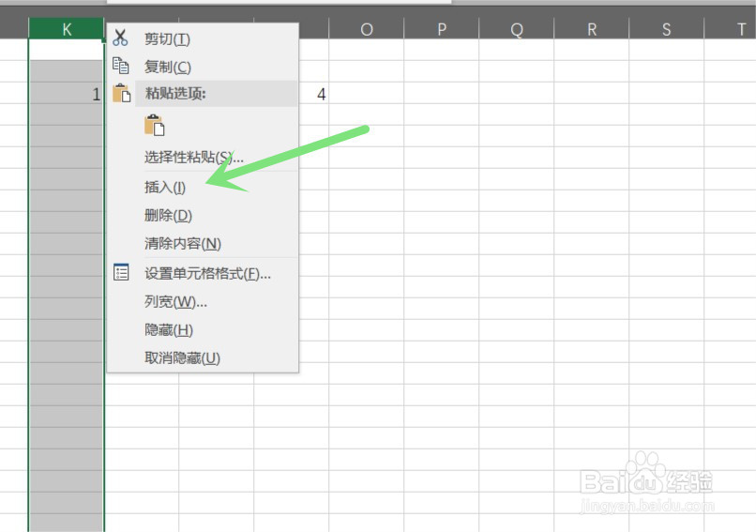This screenshot has height=532, width=756.
Task: Click the format cells list icon
Action: coord(121,272)
